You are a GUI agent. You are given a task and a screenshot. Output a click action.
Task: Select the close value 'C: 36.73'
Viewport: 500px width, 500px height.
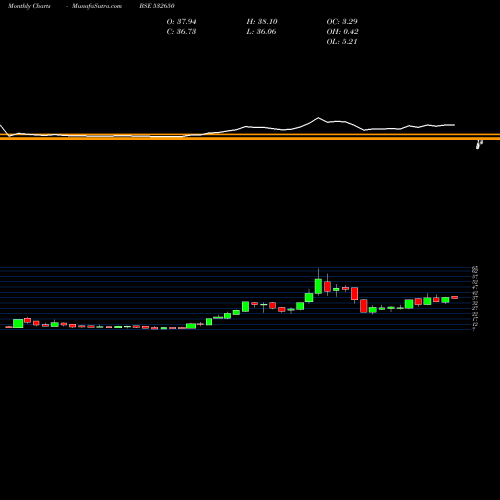(181, 32)
